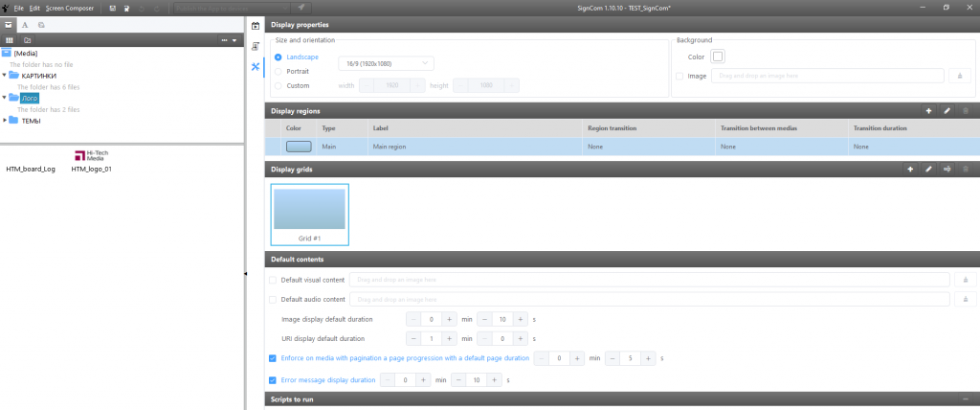The height and width of the screenshot is (410, 980).
Task: Click the save project icon
Action: pos(113,8)
